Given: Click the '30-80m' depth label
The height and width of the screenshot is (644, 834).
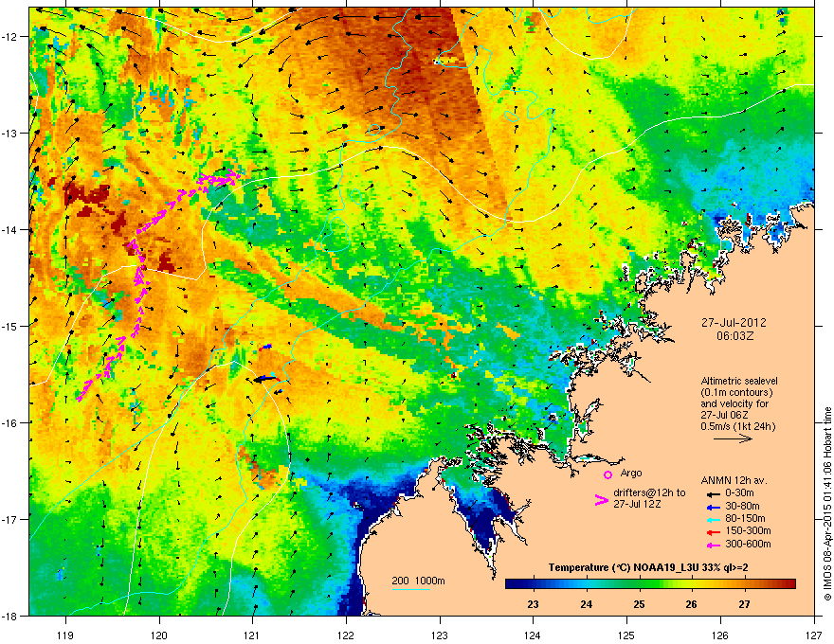Looking at the screenshot, I should (x=742, y=507).
